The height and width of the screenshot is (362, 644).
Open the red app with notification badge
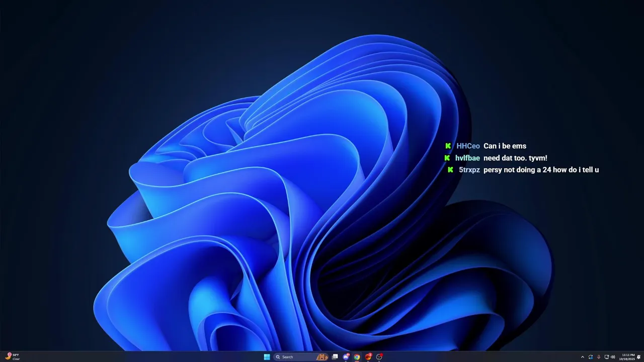(368, 357)
